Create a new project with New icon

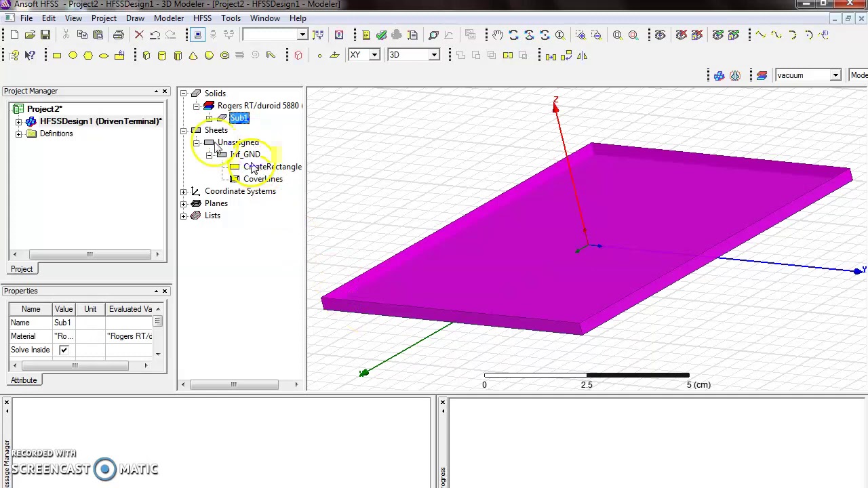14,35
